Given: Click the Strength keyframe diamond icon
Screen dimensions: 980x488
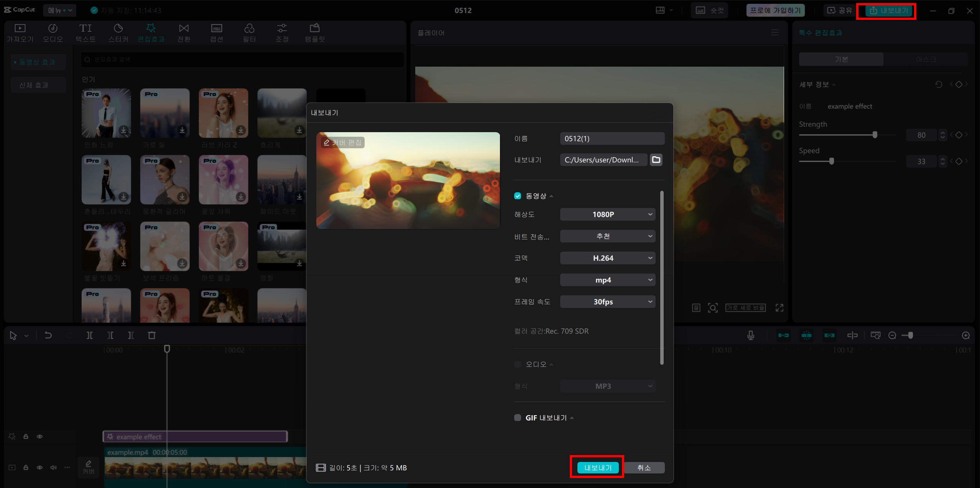Looking at the screenshot, I should pyautogui.click(x=959, y=135).
